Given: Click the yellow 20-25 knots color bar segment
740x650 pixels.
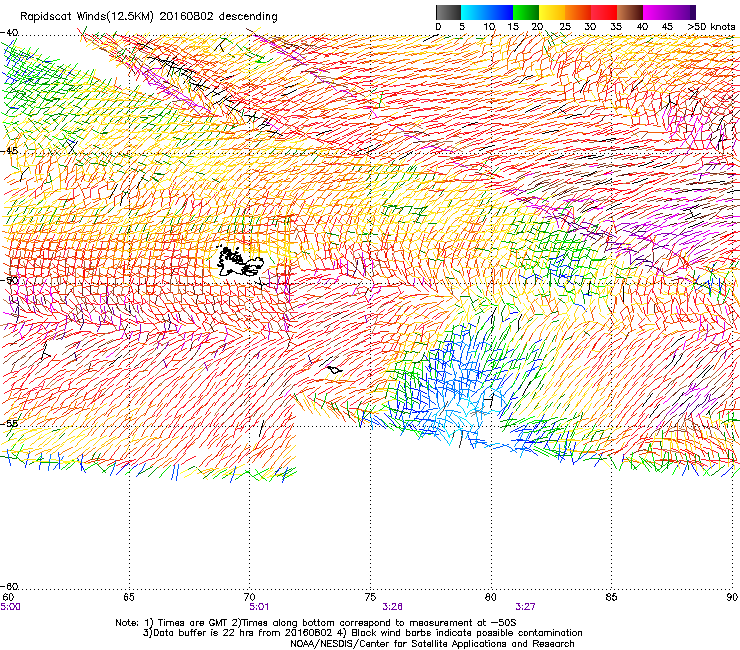Looking at the screenshot, I should (552, 12).
